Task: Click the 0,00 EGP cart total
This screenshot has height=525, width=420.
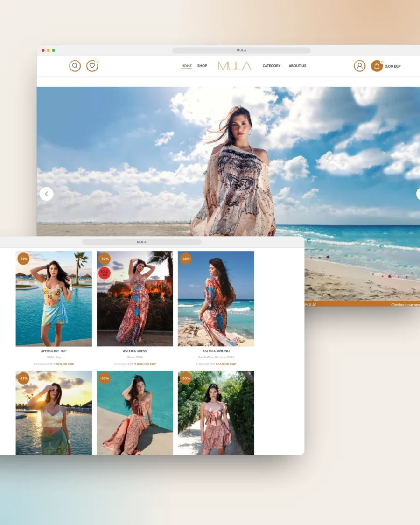Action: coord(392,66)
